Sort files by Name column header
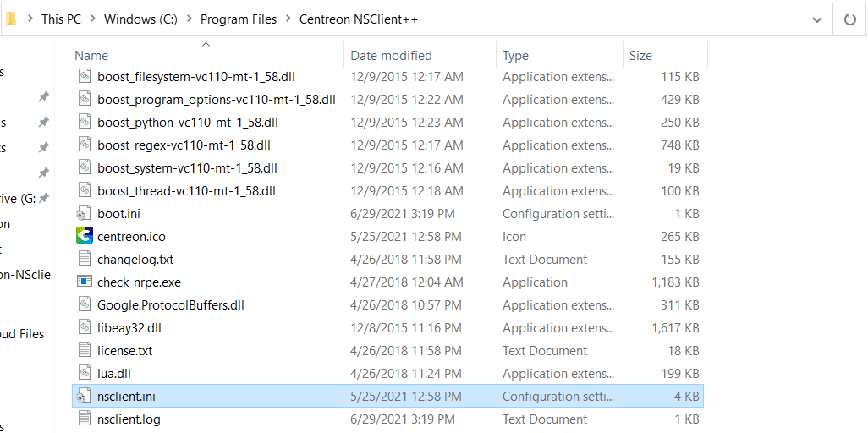Viewport: 868px width, 433px height. coord(91,56)
